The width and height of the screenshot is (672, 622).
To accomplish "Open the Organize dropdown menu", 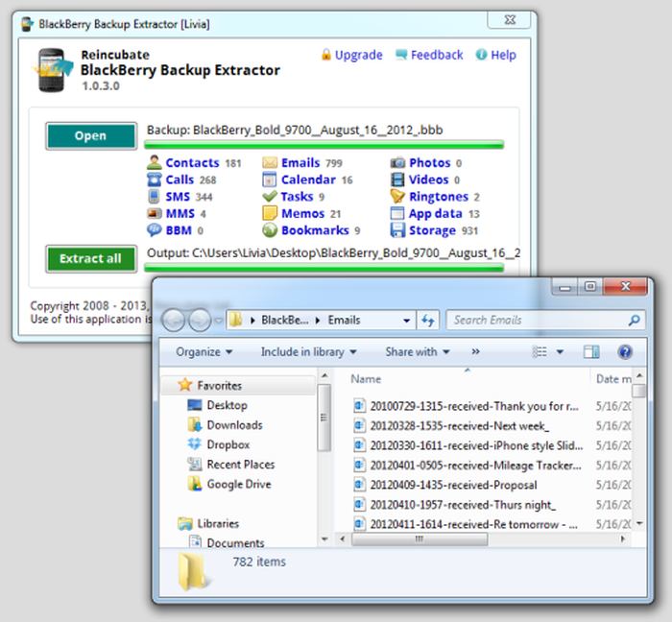I will [204, 351].
